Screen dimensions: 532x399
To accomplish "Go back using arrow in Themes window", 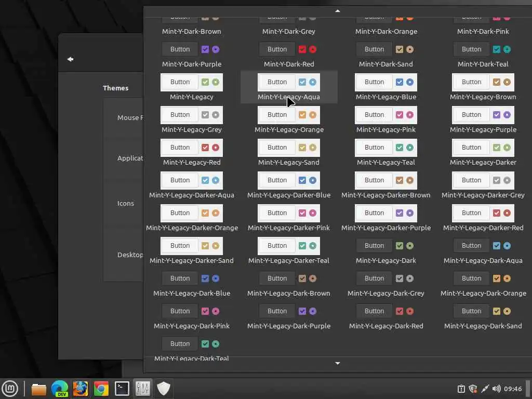I will (70, 59).
